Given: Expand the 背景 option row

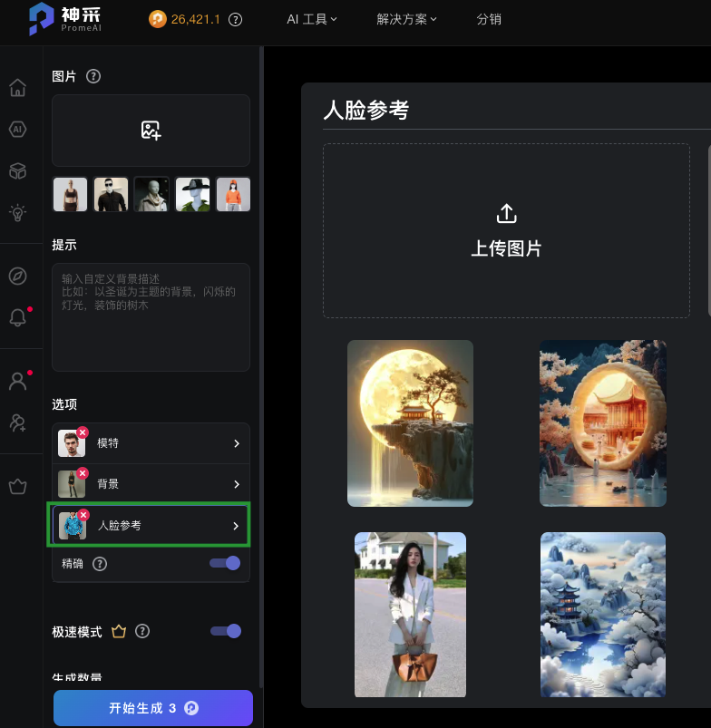Looking at the screenshot, I should point(151,484).
